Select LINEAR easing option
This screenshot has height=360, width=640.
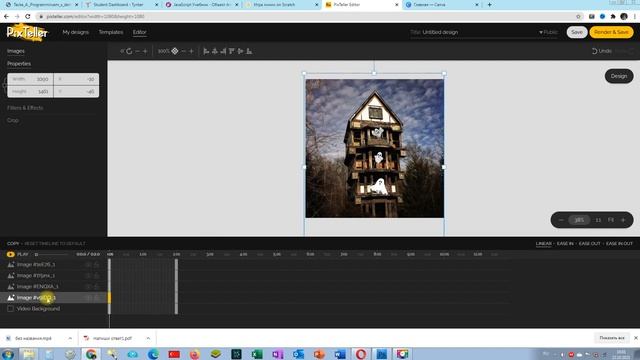click(x=543, y=244)
